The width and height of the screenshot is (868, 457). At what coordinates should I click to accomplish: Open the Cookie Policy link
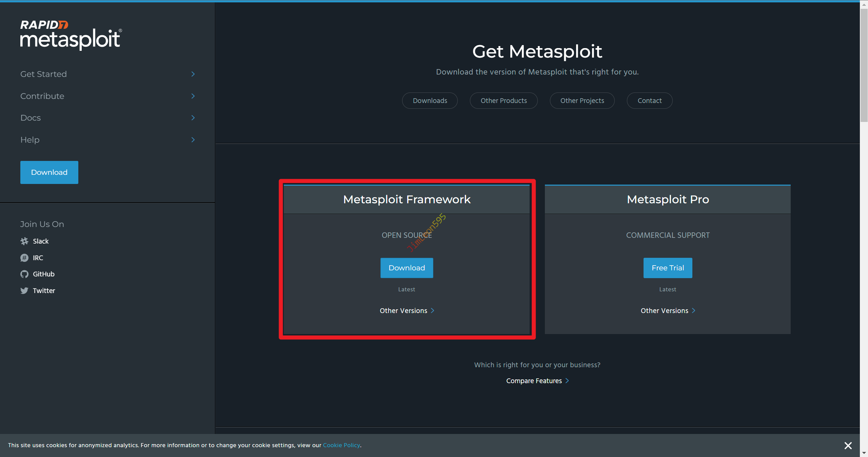tap(341, 445)
